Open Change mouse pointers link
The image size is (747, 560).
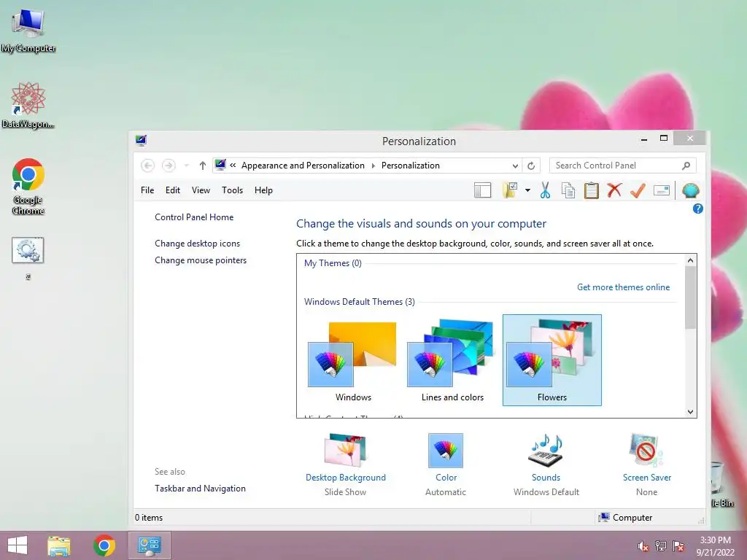[201, 260]
